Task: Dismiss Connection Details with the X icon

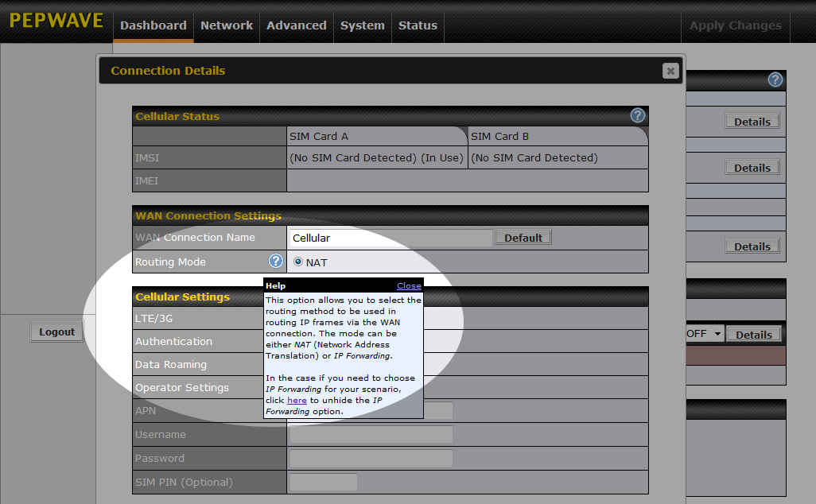Action: click(670, 70)
